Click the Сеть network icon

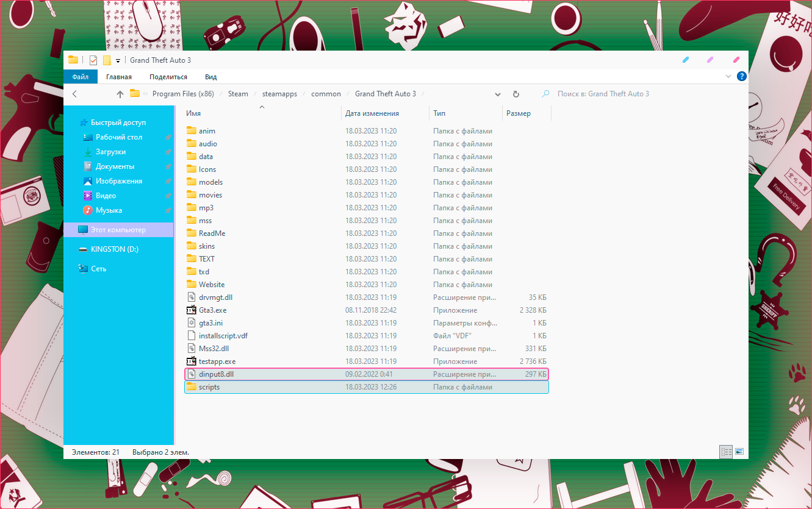coord(83,269)
